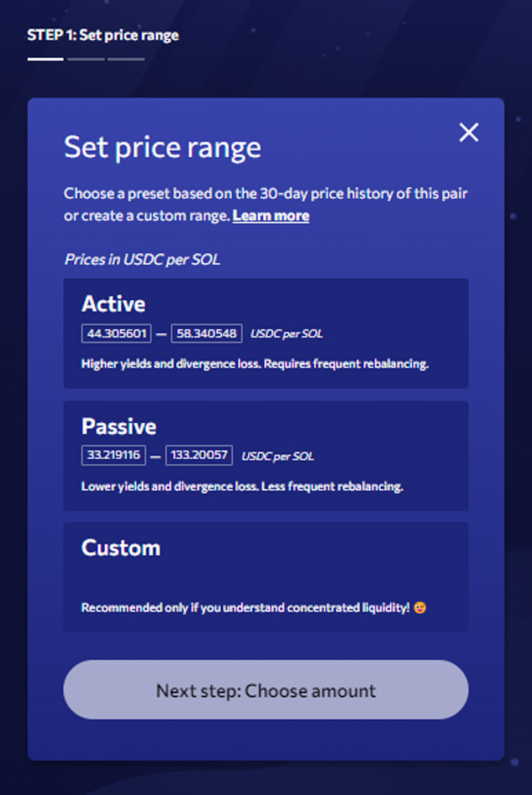Go to first step progress bar segment
Screen dimensions: 532x795
45,59
